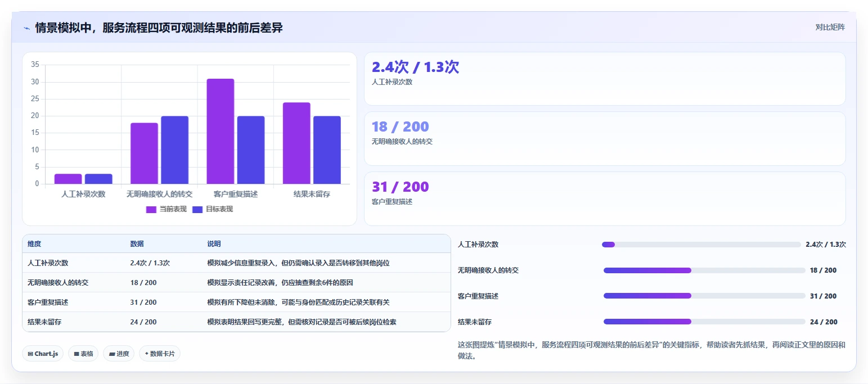Image resolution: width=868 pixels, height=384 pixels.
Task: Click the 18 / 200 value after progress bar
Action: pyautogui.click(x=823, y=270)
